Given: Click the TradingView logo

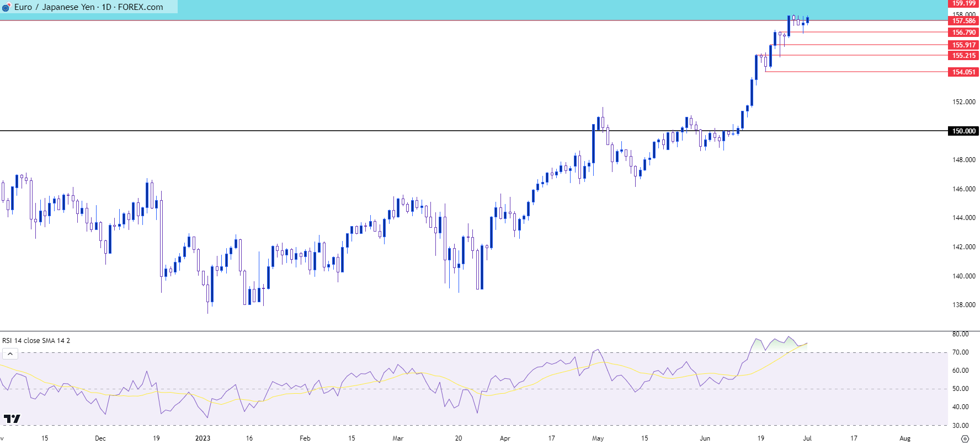Looking at the screenshot, I should (12, 419).
